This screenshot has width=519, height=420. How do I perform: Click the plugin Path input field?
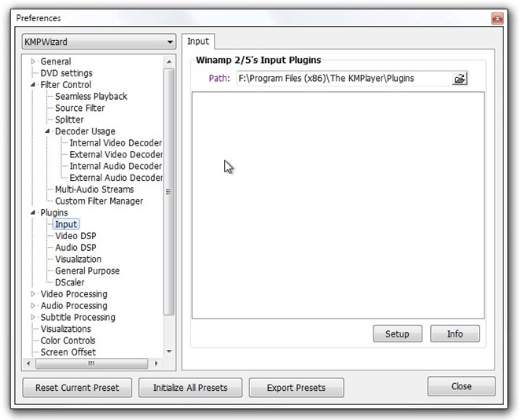click(x=344, y=79)
